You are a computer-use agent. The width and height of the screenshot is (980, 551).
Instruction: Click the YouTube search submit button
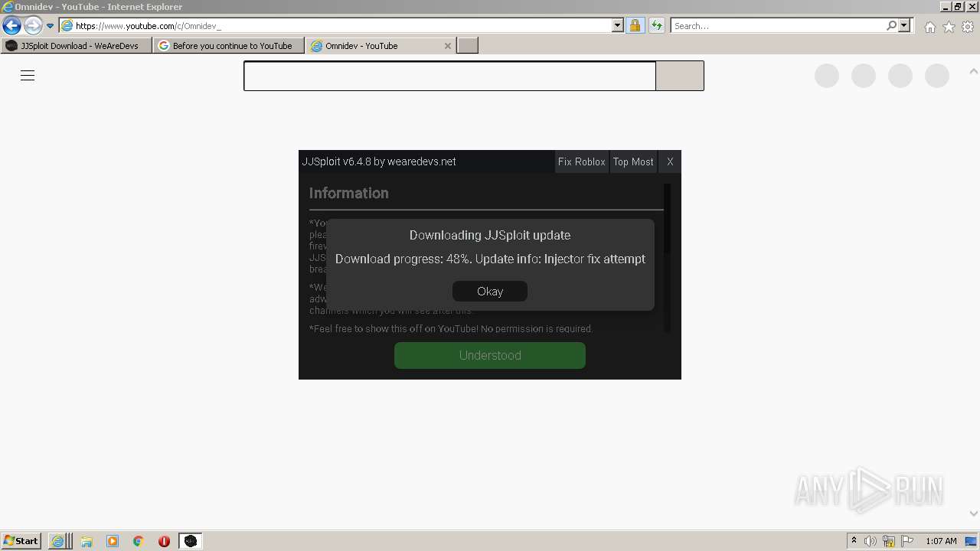coord(680,76)
